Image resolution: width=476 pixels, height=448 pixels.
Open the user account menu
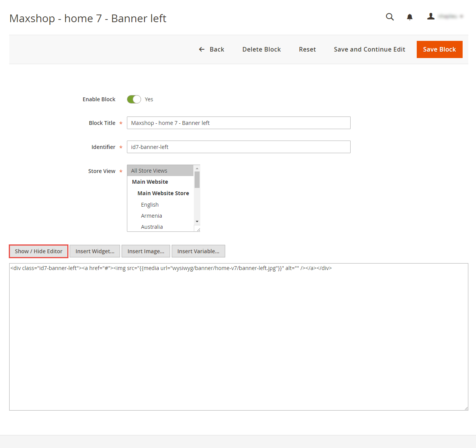pos(445,16)
